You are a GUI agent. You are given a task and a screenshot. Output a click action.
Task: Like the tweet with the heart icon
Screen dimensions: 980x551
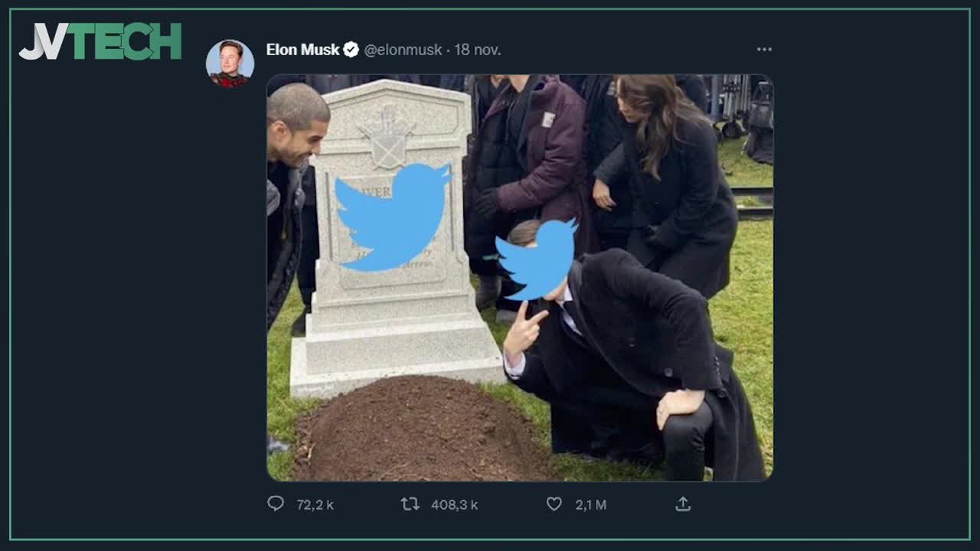point(554,504)
